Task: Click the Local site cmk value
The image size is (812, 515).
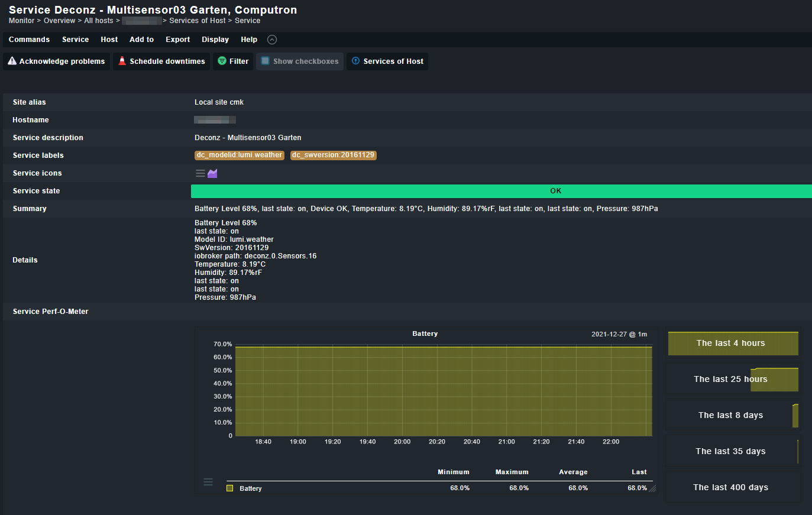Action: (219, 102)
